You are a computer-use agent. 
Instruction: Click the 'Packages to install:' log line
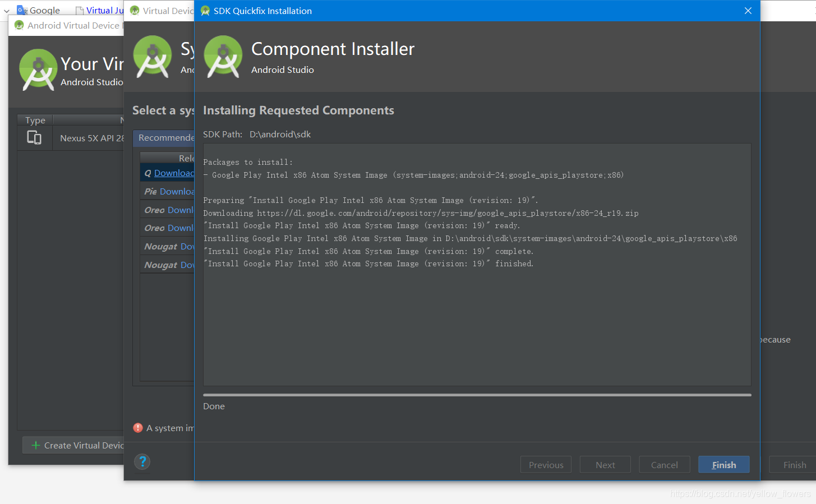[248, 162]
